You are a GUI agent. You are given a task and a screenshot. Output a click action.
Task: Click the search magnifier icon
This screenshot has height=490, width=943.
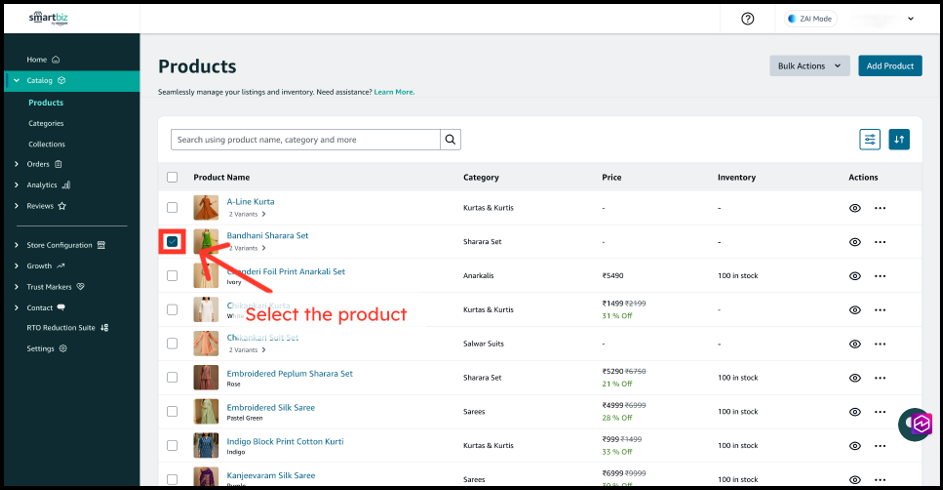point(451,140)
